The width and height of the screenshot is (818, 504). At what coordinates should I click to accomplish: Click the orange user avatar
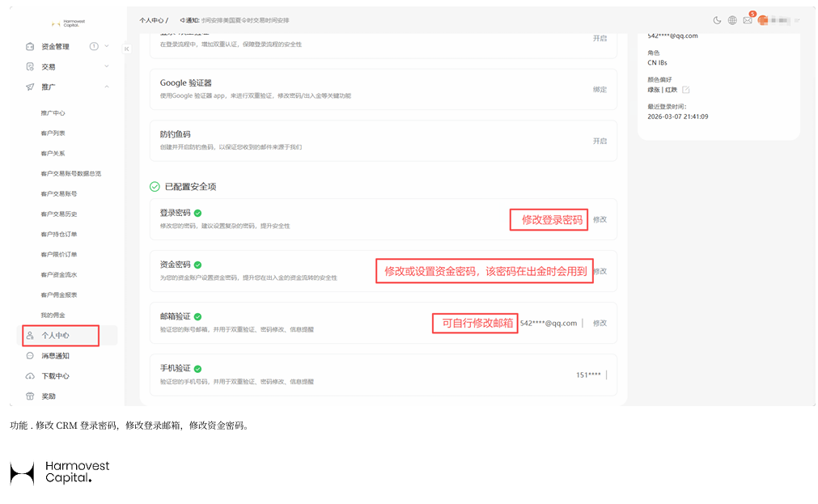coord(763,20)
